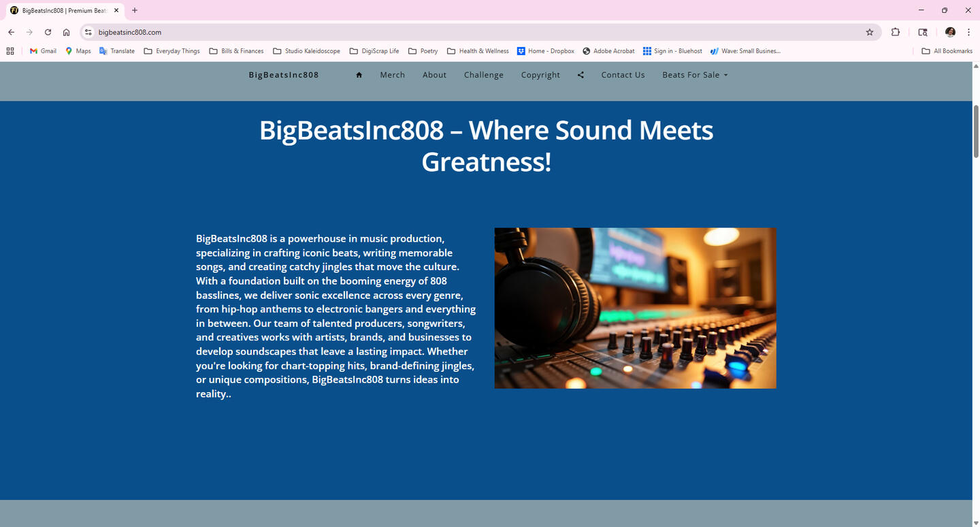Click the share icon in site navigation
980x527 pixels.
pyautogui.click(x=581, y=75)
